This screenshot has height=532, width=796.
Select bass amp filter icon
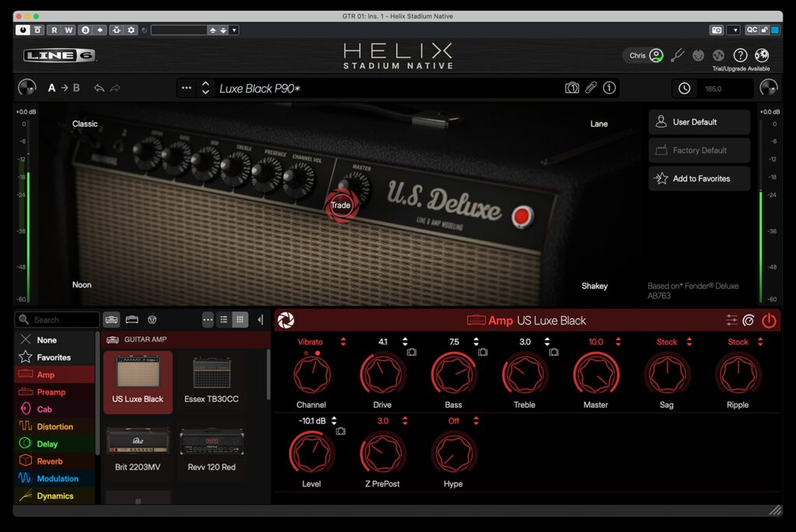(x=131, y=319)
